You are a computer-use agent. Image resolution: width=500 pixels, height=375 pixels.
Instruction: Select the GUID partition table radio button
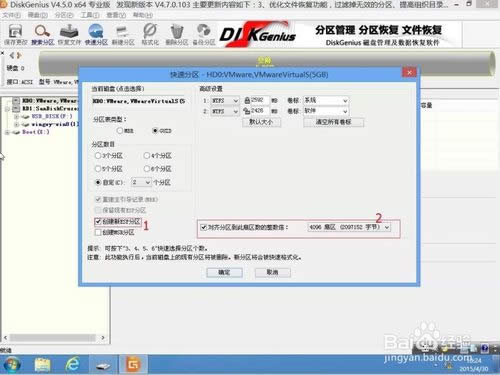(x=155, y=131)
